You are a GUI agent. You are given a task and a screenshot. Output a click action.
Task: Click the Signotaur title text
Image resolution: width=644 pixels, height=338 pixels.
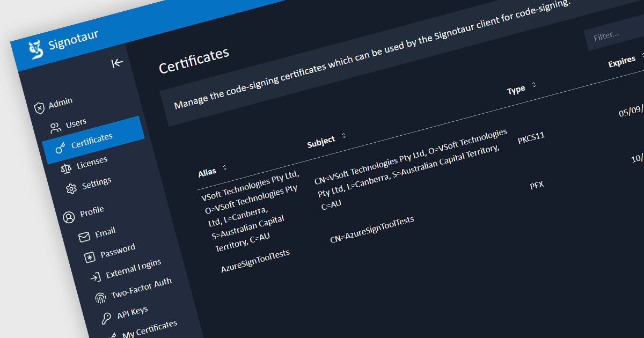point(74,40)
